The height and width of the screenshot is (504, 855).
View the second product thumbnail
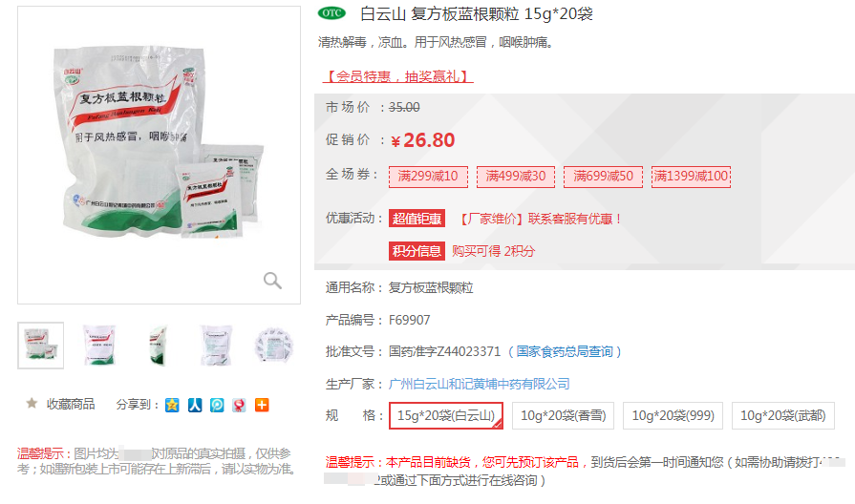(99, 346)
